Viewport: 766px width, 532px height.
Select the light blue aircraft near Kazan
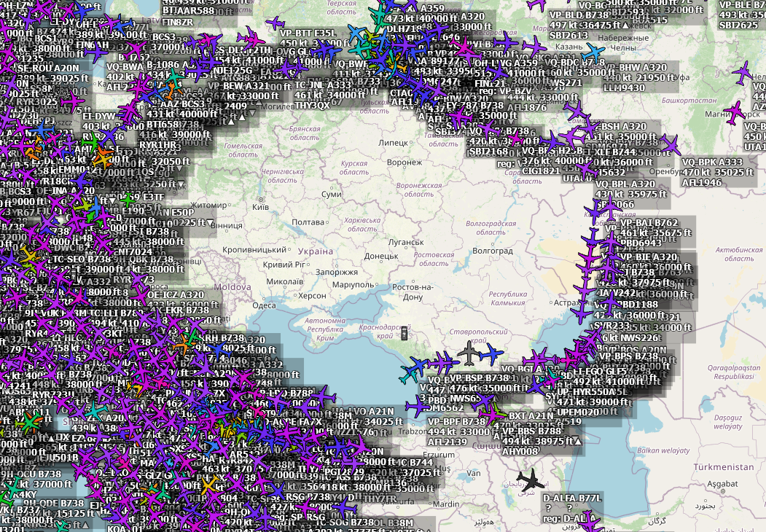pos(593,52)
